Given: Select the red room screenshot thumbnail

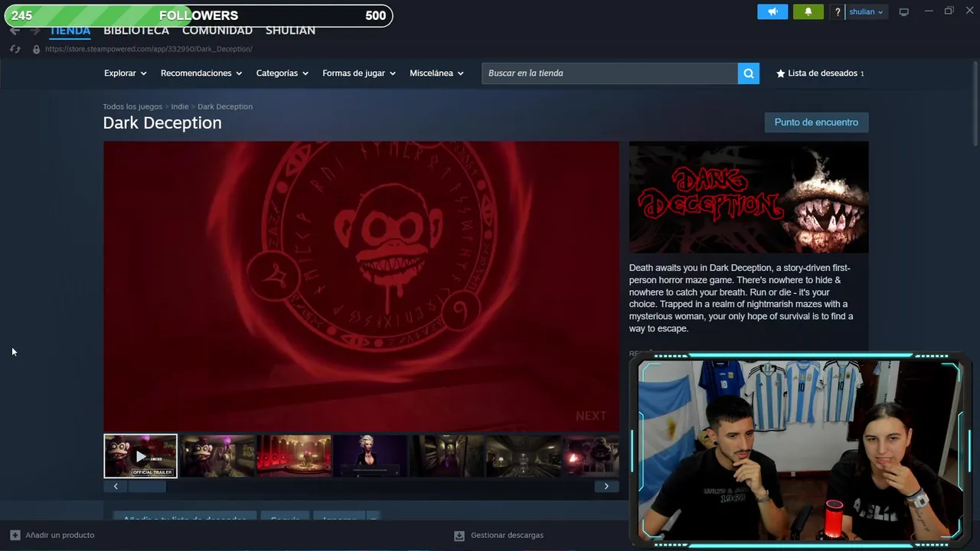Looking at the screenshot, I should click(x=294, y=456).
